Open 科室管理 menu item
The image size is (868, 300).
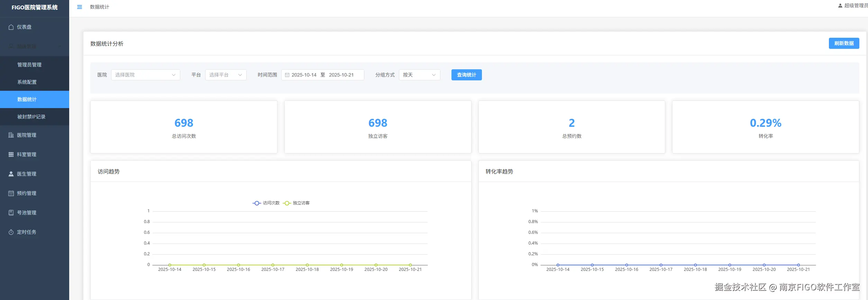35,155
